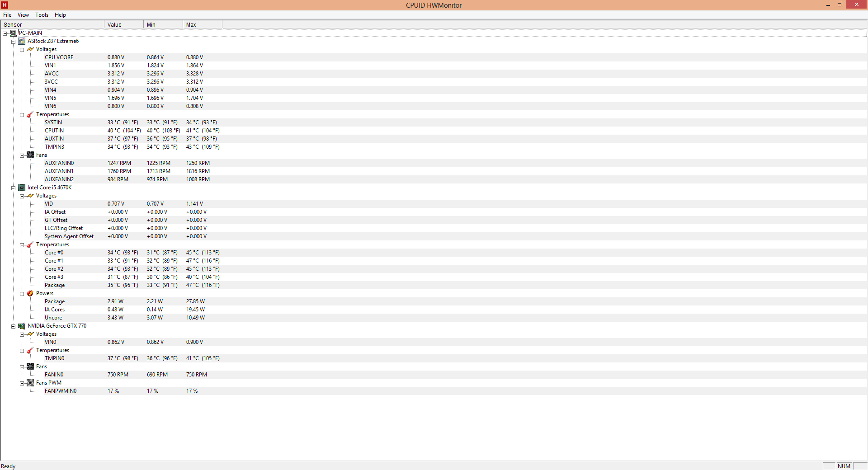Close the HWMonitor window
Screen dimensions: 868x470
pos(857,5)
